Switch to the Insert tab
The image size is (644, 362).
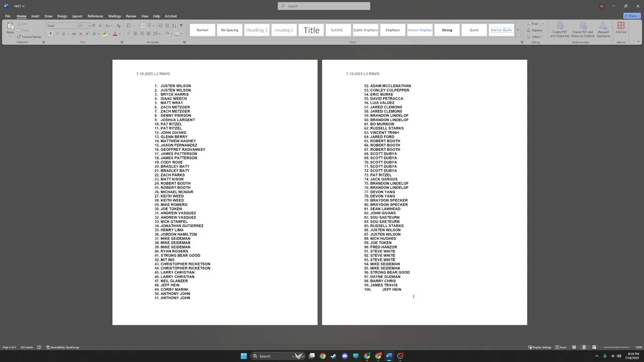tap(35, 16)
